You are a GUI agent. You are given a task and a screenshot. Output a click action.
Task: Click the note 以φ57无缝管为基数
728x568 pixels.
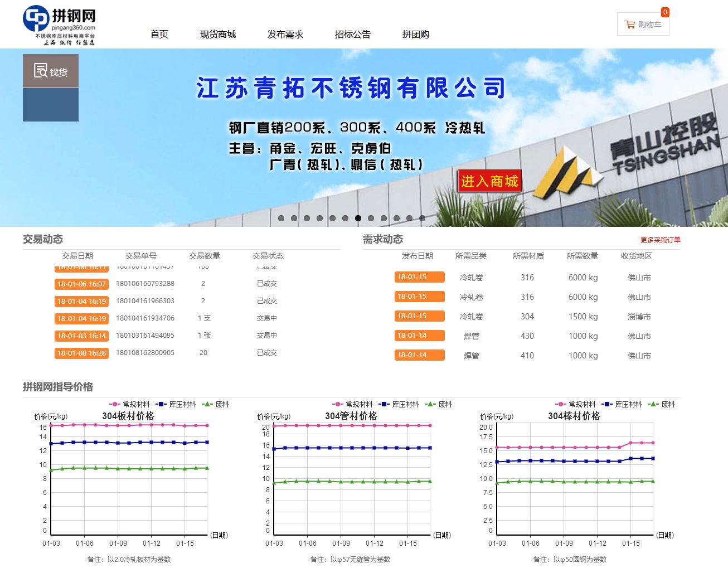pos(360,560)
